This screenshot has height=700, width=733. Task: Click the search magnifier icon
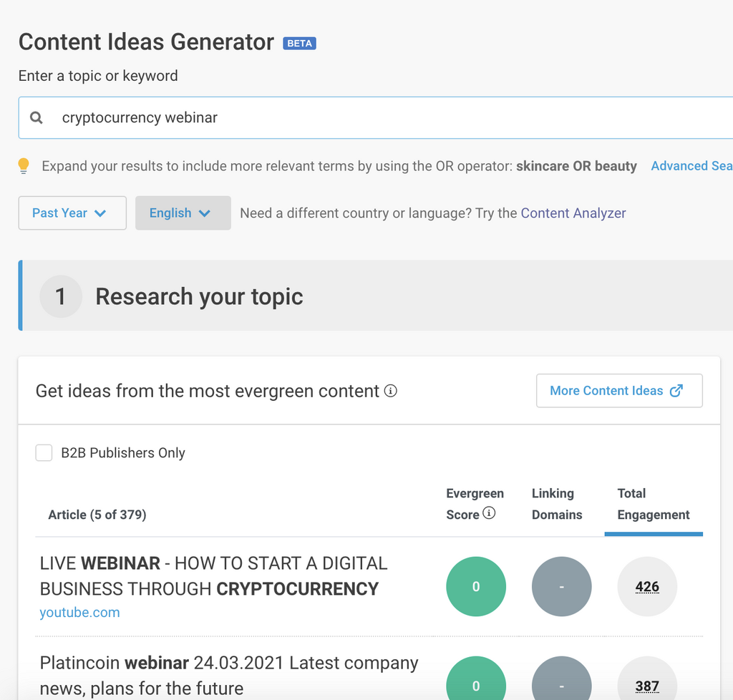37,118
